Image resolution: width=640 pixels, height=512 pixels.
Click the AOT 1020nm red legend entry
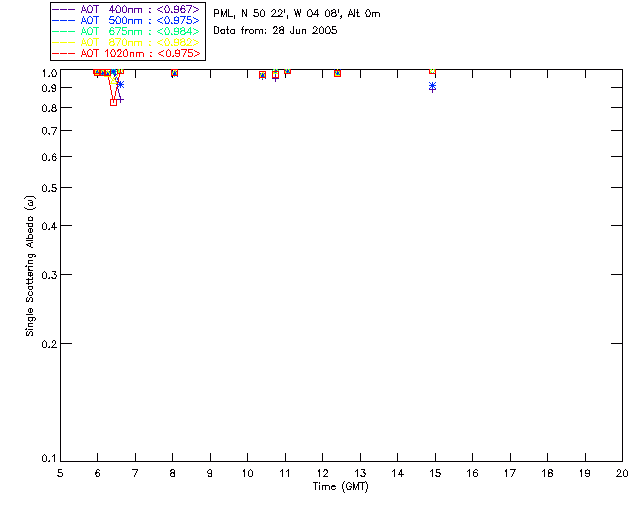[126, 53]
